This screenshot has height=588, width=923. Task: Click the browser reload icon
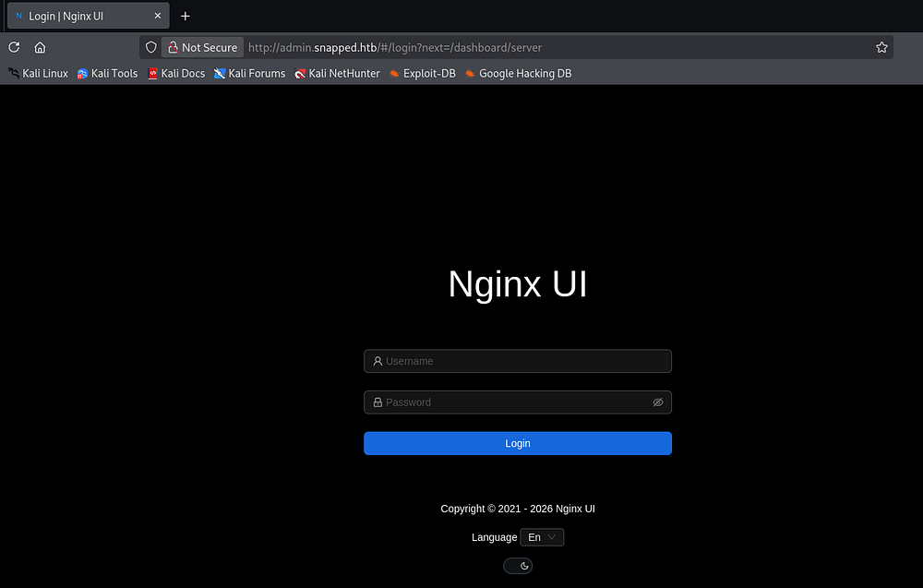pos(14,47)
